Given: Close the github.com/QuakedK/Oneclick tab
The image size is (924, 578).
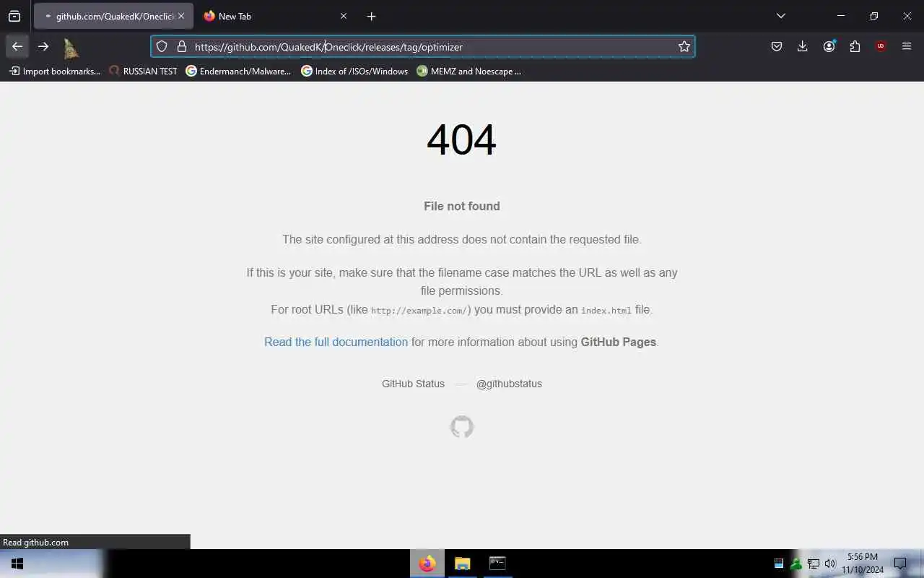Looking at the screenshot, I should tap(181, 16).
